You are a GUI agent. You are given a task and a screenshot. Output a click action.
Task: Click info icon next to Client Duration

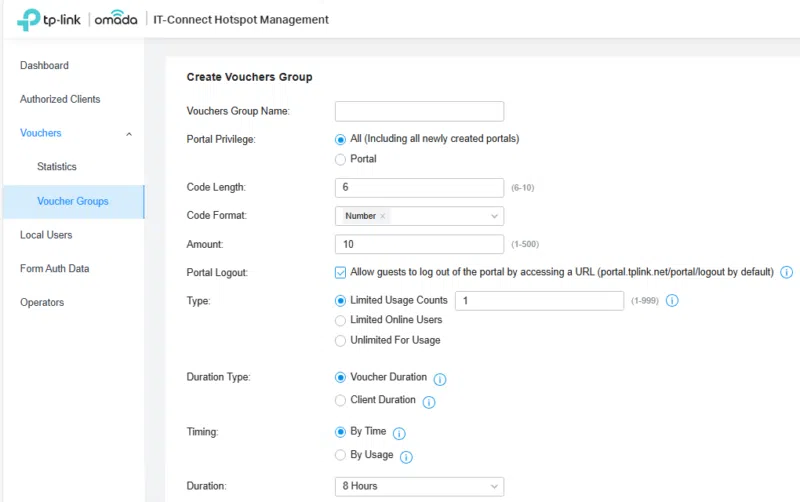click(429, 401)
